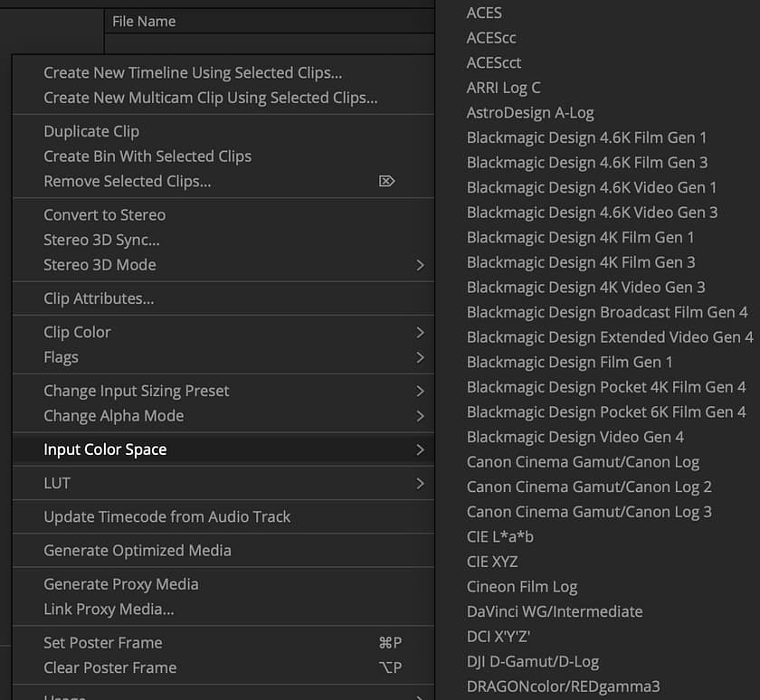Expand the Change Alpha Mode submenu arrow
Viewport: 760px width, 700px height.
pos(420,416)
